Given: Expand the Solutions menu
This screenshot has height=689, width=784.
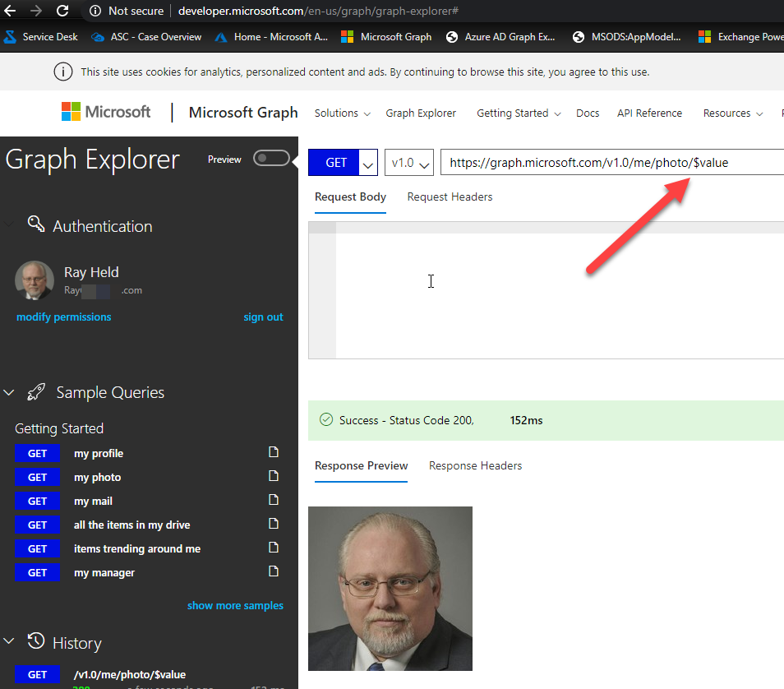Looking at the screenshot, I should point(343,113).
